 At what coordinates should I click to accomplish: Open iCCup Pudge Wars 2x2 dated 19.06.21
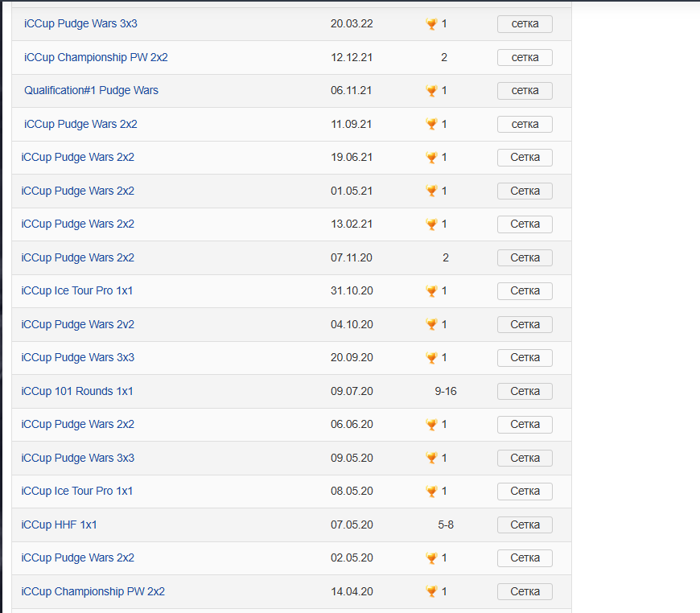coord(78,157)
